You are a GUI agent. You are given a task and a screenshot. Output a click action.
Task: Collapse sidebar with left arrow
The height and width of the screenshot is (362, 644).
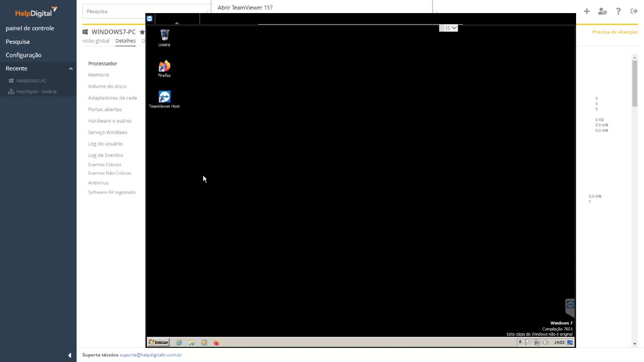click(x=69, y=355)
